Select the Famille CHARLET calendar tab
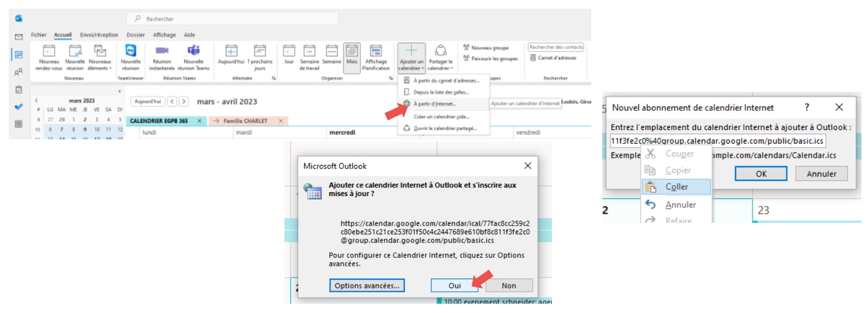The height and width of the screenshot is (313, 868). pos(246,121)
